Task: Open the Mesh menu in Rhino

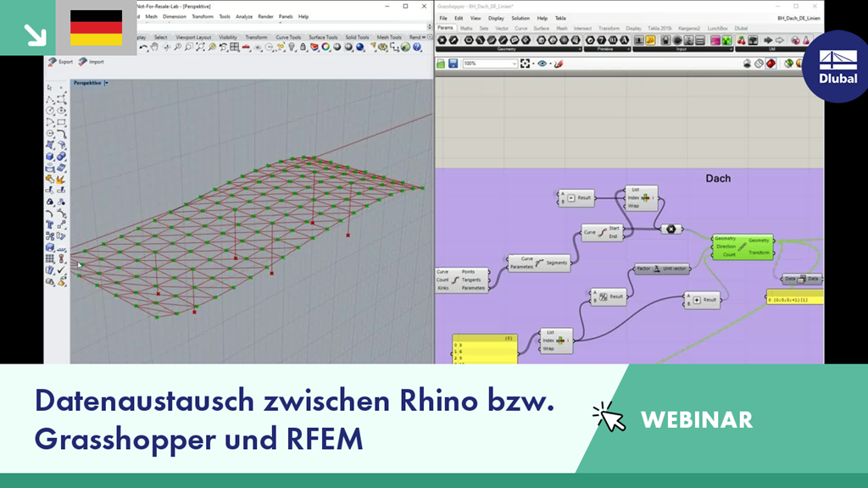Action: (151, 17)
